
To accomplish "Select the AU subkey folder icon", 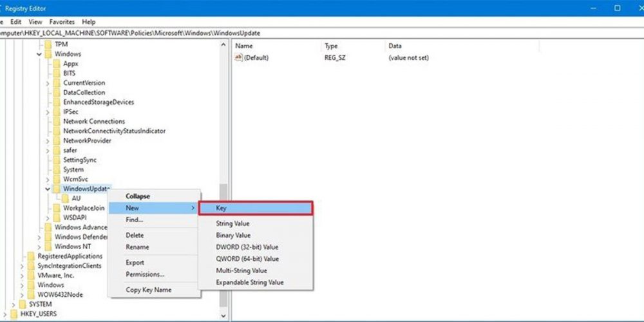I will click(66, 199).
